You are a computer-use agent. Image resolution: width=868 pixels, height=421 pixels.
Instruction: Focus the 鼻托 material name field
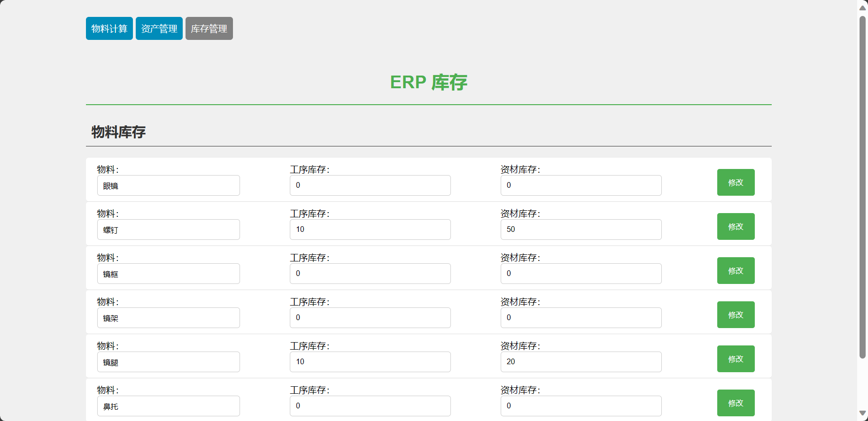click(169, 406)
